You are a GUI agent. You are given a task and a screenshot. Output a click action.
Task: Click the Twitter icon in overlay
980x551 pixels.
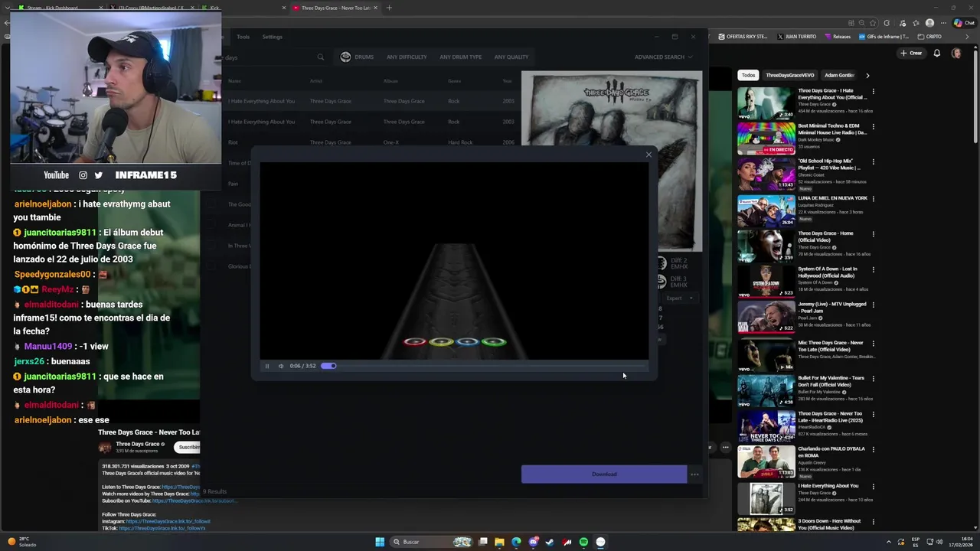pyautogui.click(x=98, y=175)
